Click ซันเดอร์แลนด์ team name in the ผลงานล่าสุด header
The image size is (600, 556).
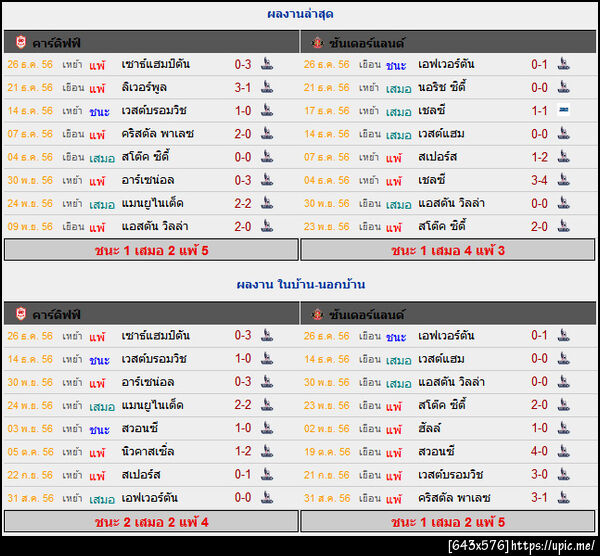[367, 43]
